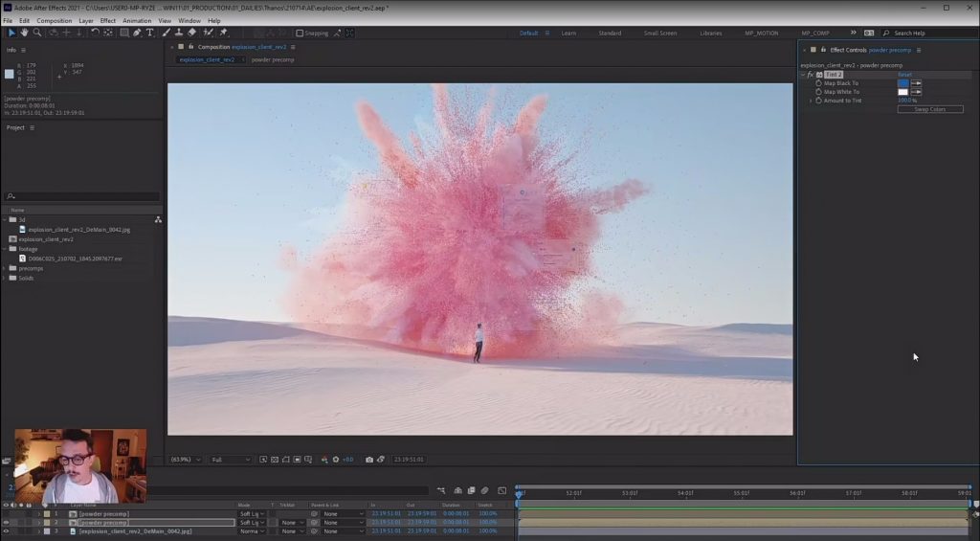The height and width of the screenshot is (541, 980).
Task: Expand the Amount to Tint property
Action: point(811,101)
